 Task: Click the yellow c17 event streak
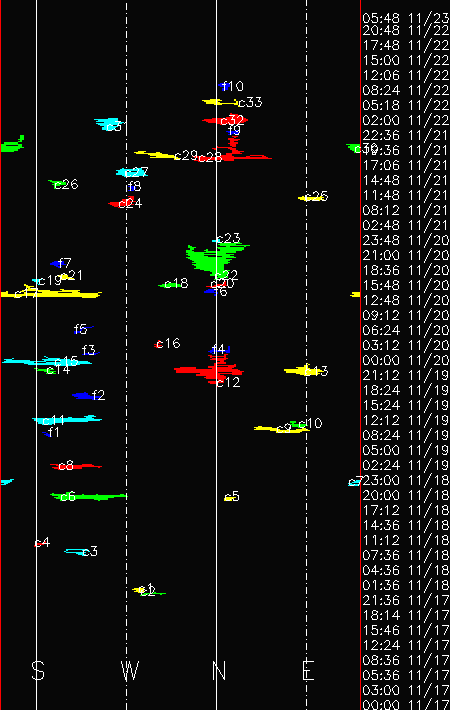(51, 294)
